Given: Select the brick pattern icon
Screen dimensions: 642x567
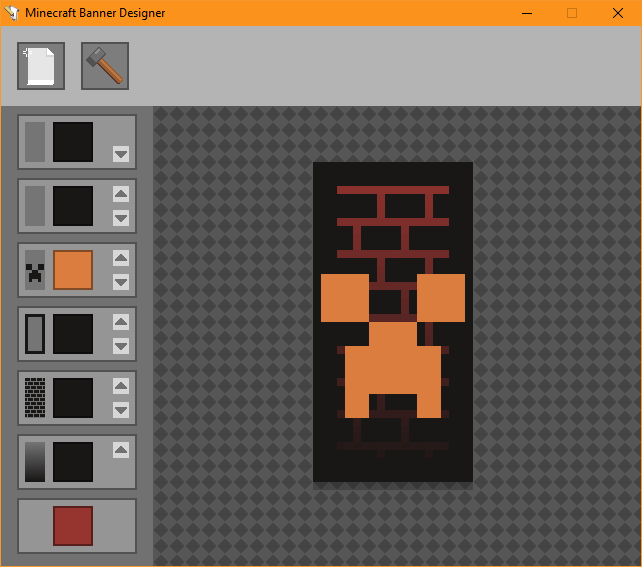Looking at the screenshot, I should point(35,398).
